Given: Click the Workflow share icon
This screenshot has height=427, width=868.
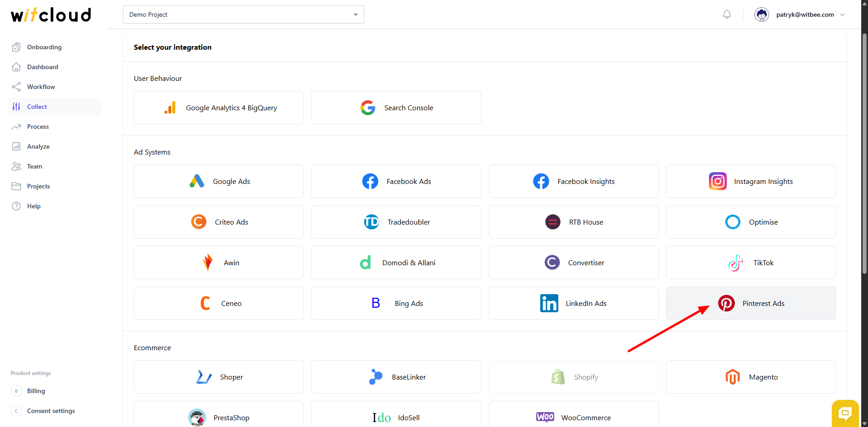Looking at the screenshot, I should (x=16, y=87).
